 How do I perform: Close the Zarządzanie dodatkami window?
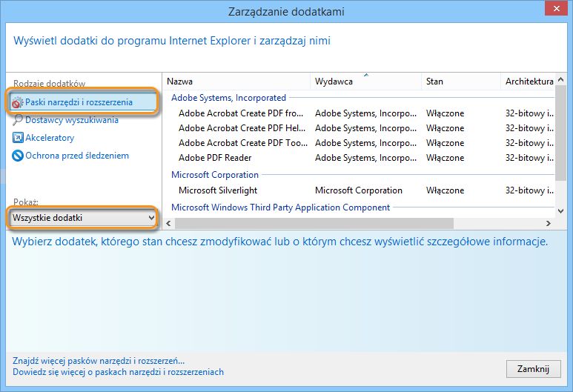(x=556, y=8)
